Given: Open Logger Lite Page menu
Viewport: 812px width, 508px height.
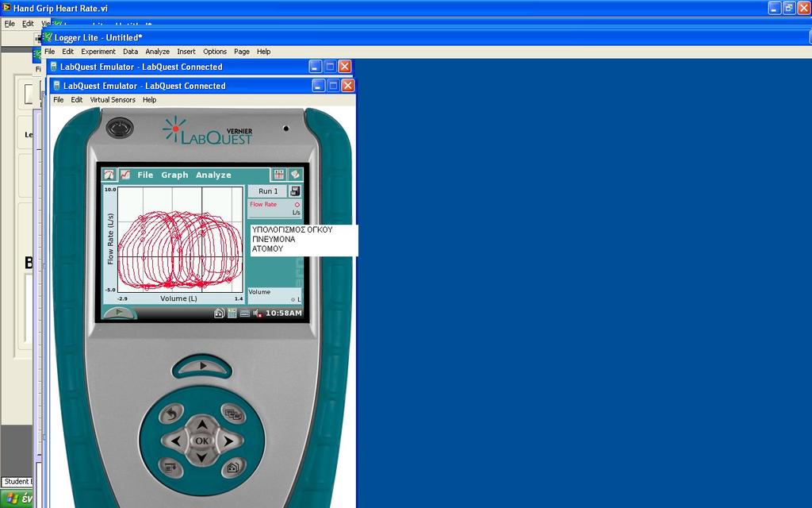Looking at the screenshot, I should [242, 52].
